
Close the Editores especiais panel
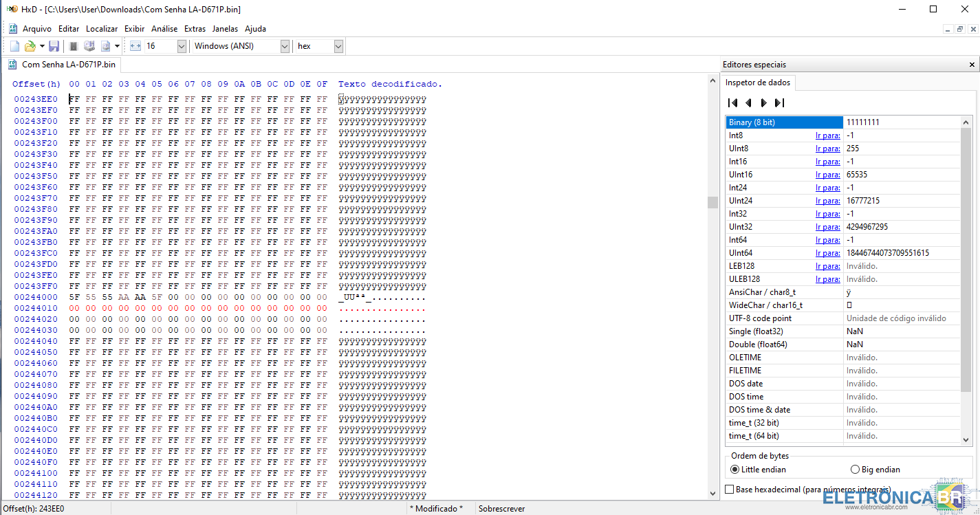pos(972,65)
